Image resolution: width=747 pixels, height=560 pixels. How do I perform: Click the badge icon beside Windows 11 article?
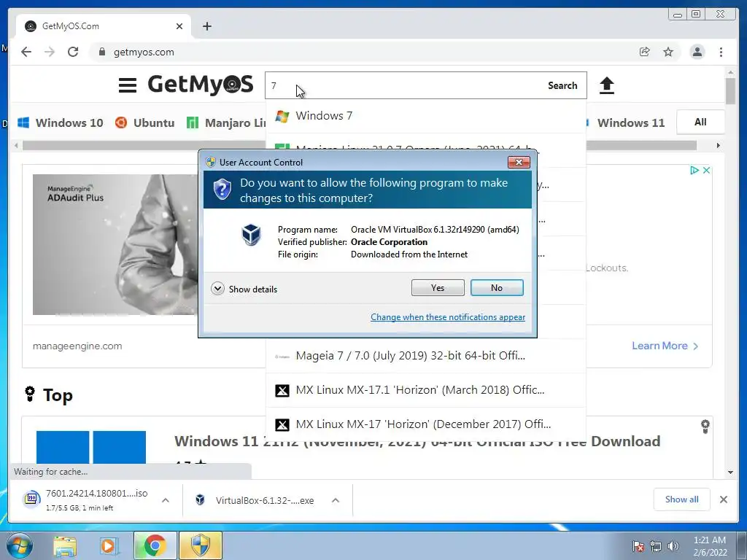click(705, 426)
